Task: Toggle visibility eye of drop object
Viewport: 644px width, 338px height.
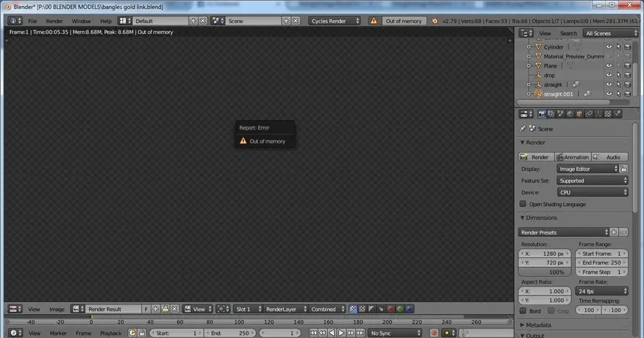Action: [609, 75]
